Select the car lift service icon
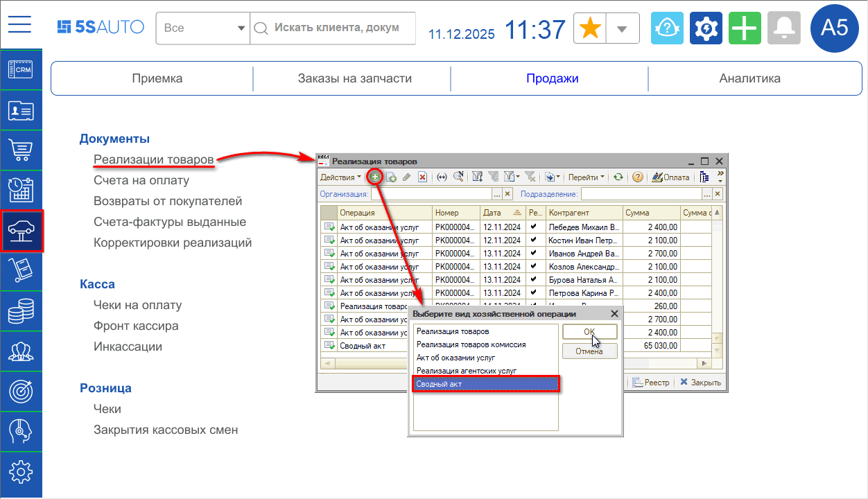 21,230
